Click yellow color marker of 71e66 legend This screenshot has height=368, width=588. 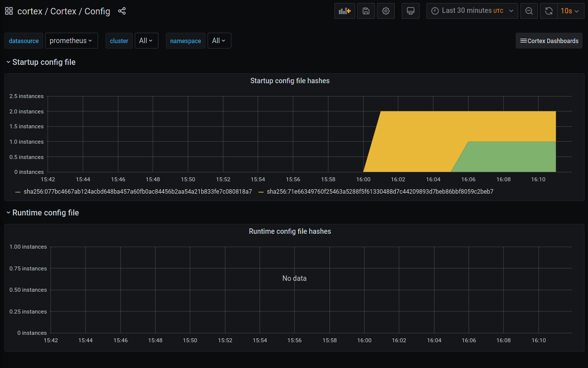(261, 192)
